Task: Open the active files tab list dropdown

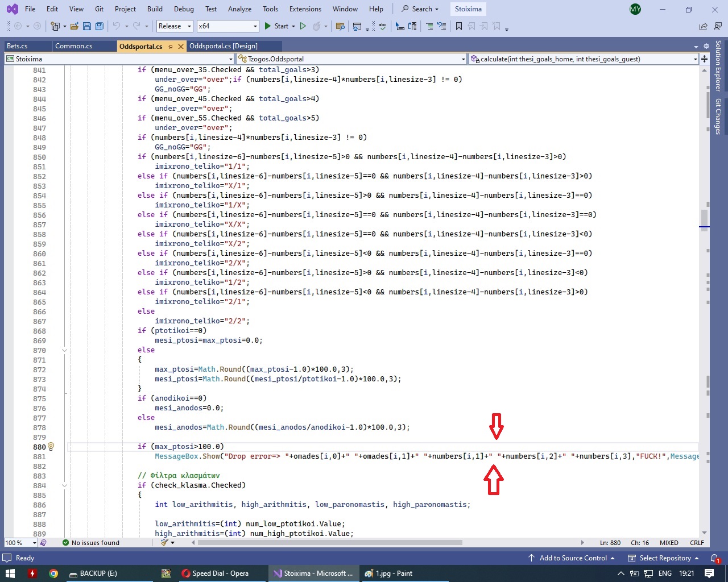Action: (696, 47)
